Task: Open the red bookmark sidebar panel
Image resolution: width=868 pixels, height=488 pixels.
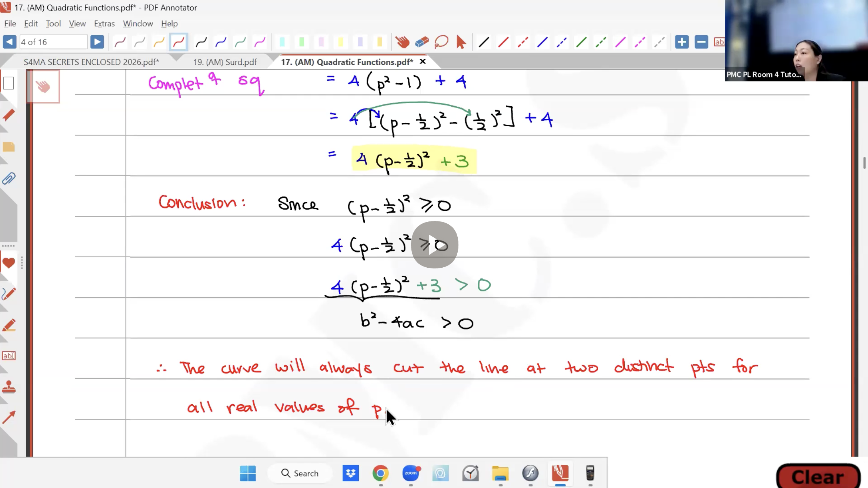Action: click(x=9, y=115)
